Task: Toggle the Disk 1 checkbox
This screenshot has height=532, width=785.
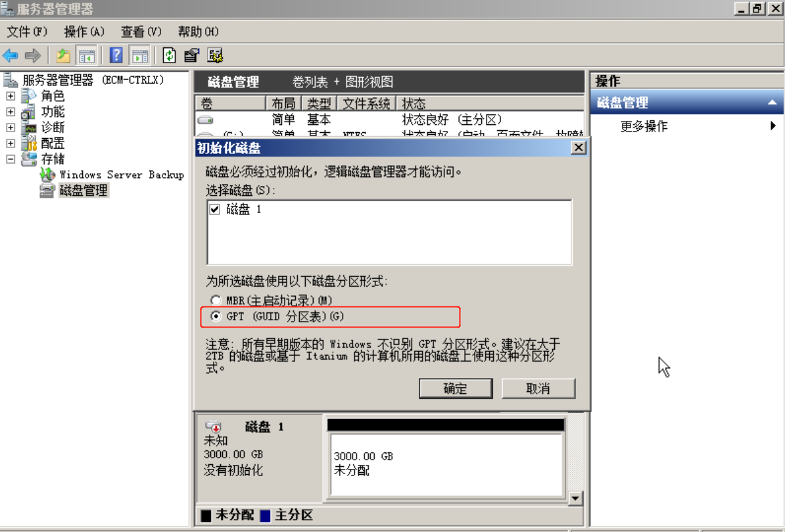Action: tap(215, 209)
